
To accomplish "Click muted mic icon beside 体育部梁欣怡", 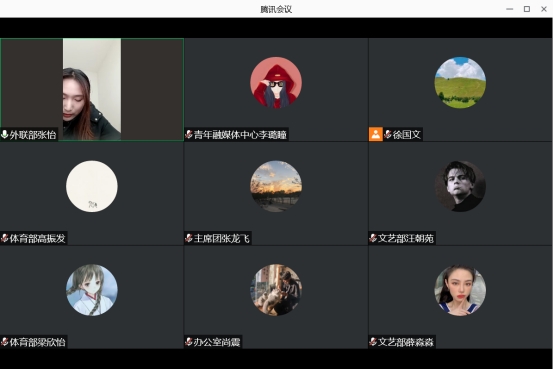I will [5, 342].
